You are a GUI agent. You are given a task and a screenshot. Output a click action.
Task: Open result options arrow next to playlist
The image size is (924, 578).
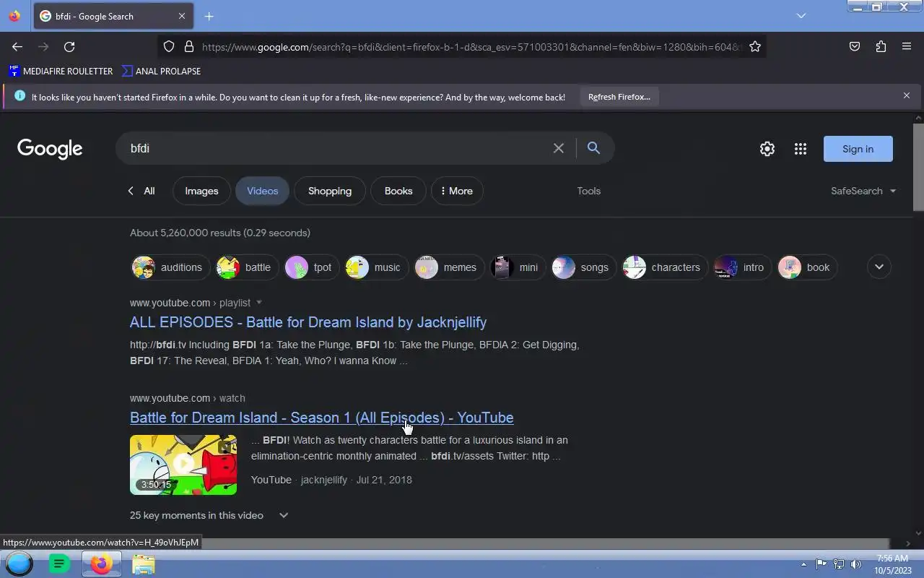(x=259, y=303)
